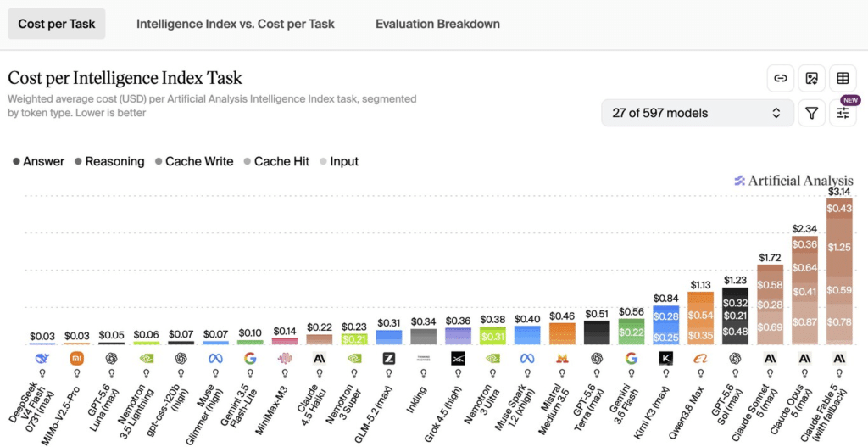
Task: Click the NVIDIA logo for Nemotron 3 Super
Action: 354,359
